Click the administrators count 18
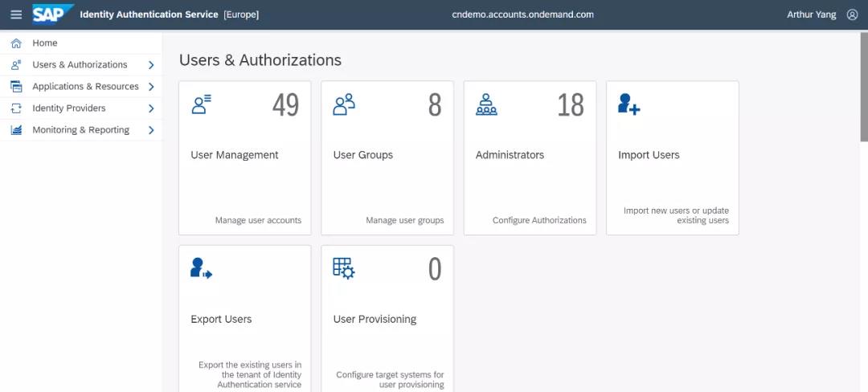This screenshot has width=868, height=392. [571, 104]
